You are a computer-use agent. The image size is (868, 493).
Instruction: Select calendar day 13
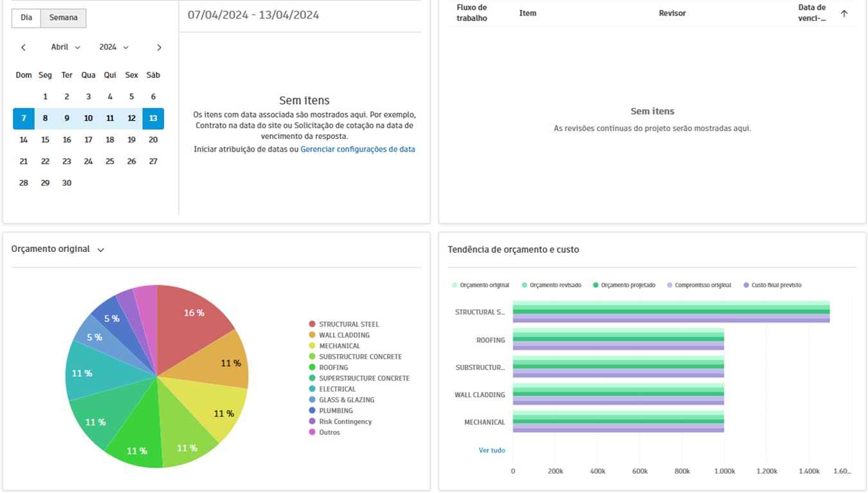pyautogui.click(x=153, y=118)
